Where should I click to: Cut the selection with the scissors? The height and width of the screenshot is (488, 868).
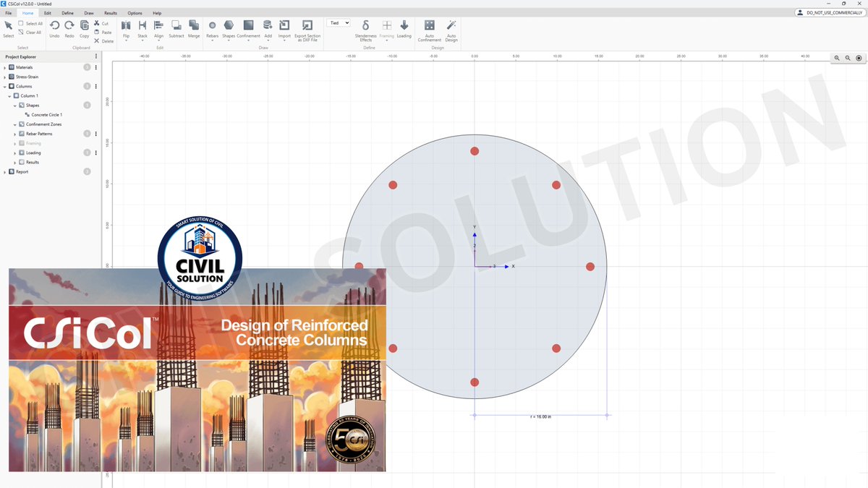click(x=101, y=24)
